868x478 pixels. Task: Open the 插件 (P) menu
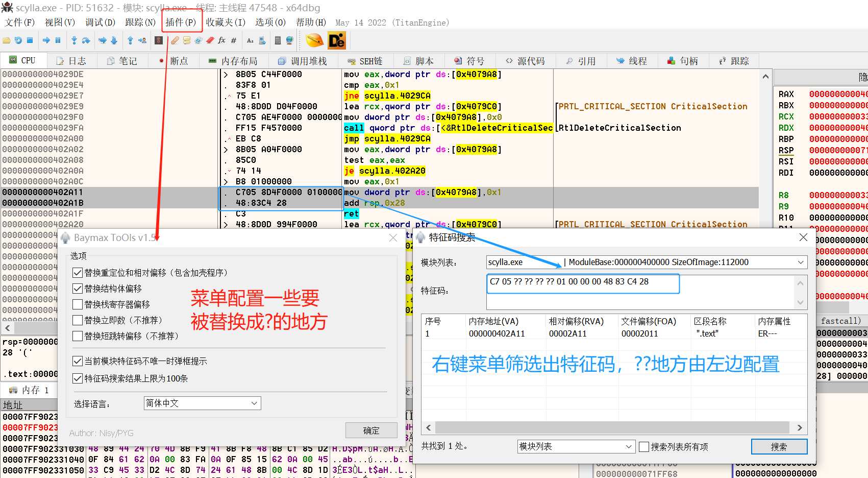181,22
